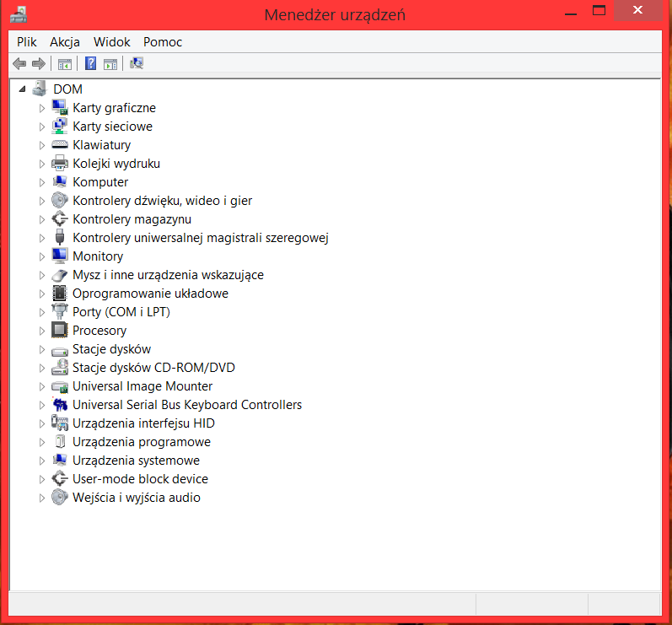Click the Kontrolery dźwięku speaker icon

(x=60, y=200)
